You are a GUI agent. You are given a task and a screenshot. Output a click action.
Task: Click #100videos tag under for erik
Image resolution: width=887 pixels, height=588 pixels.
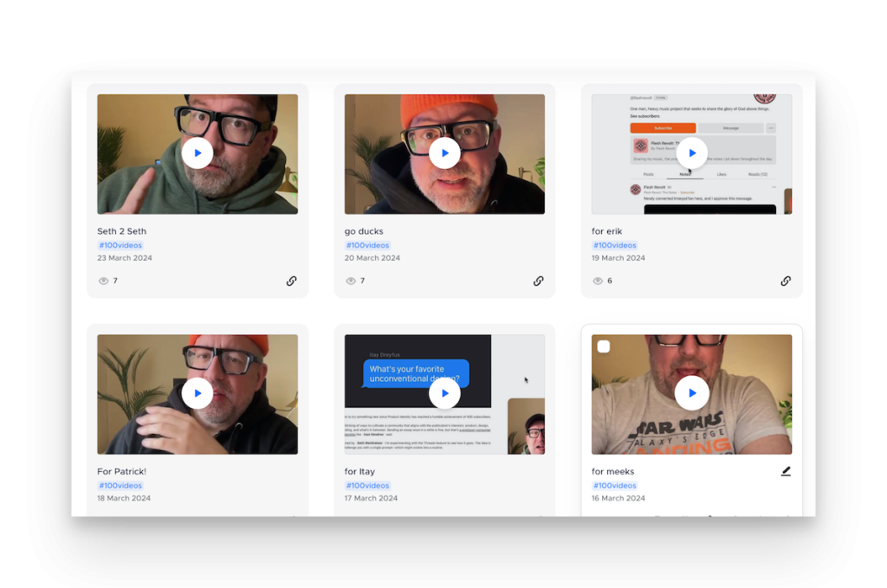pos(614,245)
